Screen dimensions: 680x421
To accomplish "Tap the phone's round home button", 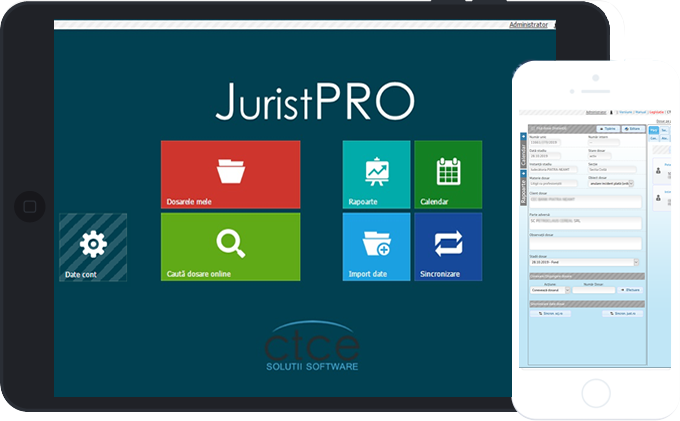I will [596, 393].
